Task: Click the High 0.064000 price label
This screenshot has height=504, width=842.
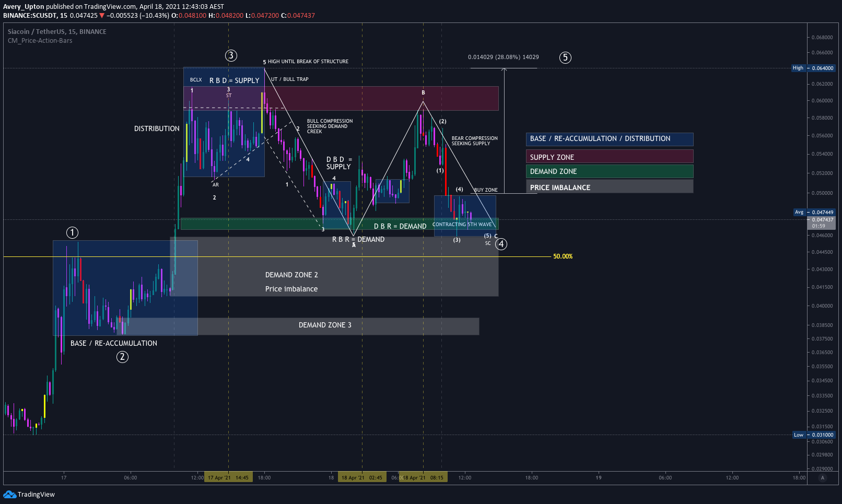Action: 814,68
